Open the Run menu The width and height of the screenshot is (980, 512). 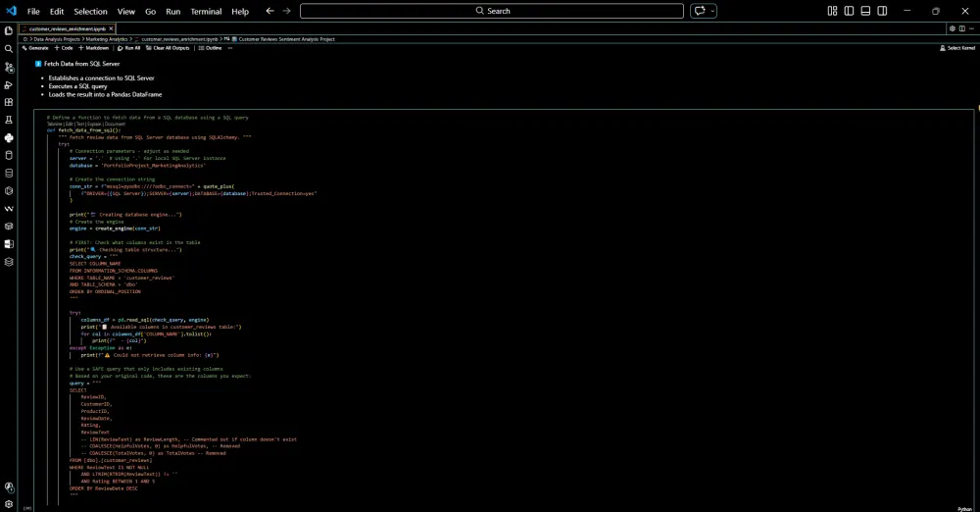pos(173,11)
